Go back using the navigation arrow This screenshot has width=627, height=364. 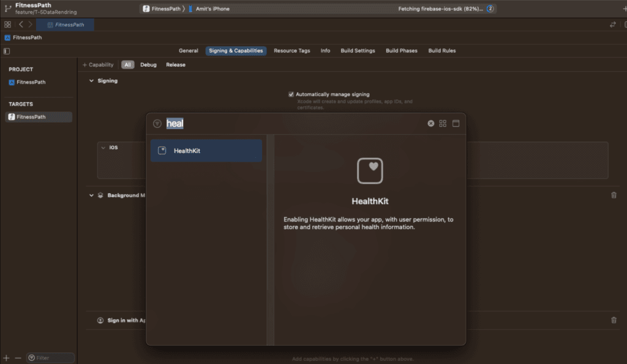pos(21,24)
